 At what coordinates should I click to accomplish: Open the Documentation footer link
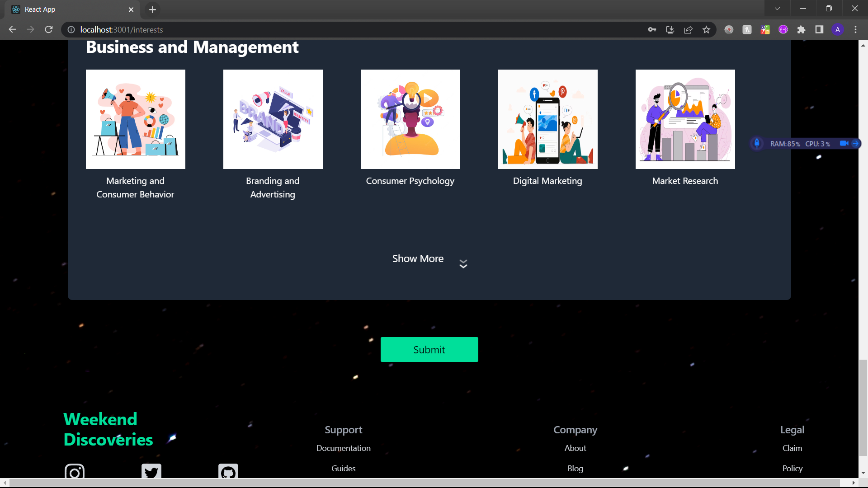tap(343, 448)
